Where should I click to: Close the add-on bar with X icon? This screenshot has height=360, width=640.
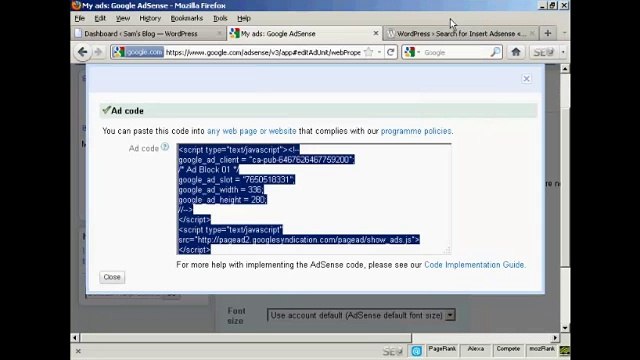coord(78,351)
